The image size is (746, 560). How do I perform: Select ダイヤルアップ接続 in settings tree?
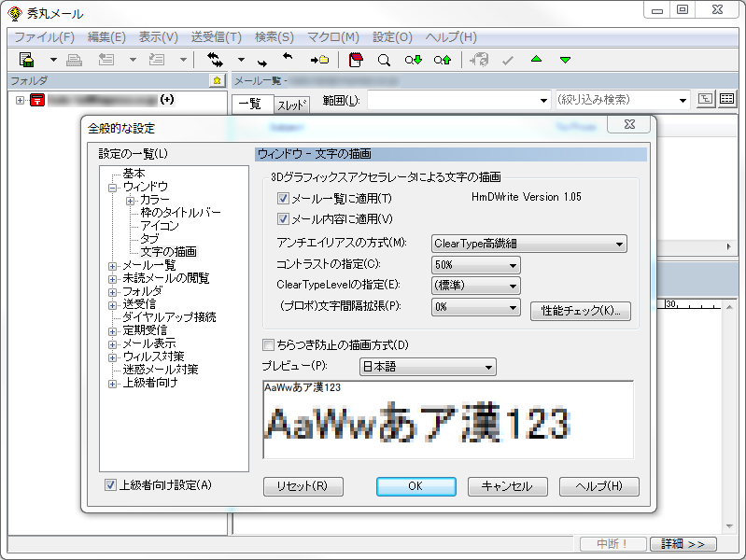pyautogui.click(x=169, y=317)
